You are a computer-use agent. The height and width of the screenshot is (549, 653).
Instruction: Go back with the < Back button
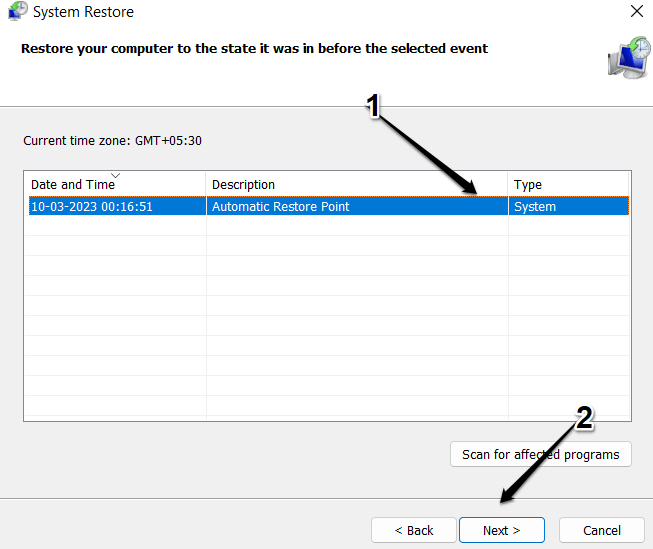tap(413, 530)
